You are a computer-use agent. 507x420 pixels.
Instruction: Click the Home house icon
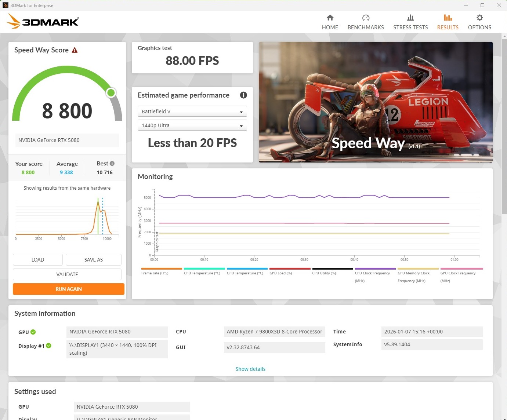tap(330, 18)
